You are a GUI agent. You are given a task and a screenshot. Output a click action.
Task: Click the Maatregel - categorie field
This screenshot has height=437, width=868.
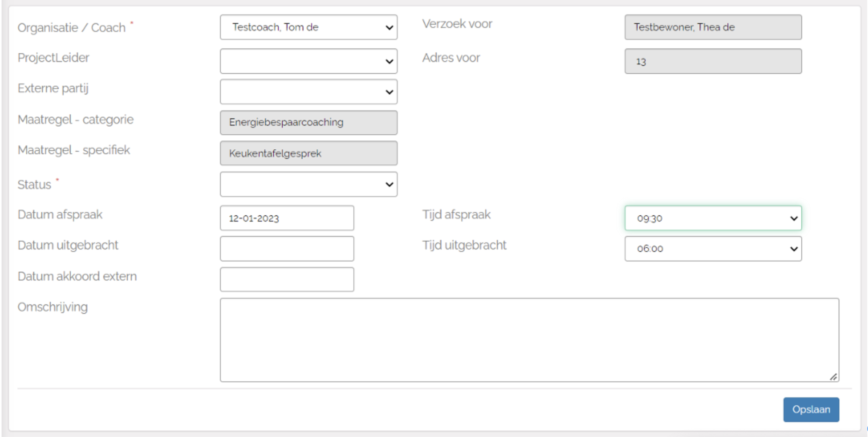point(309,122)
